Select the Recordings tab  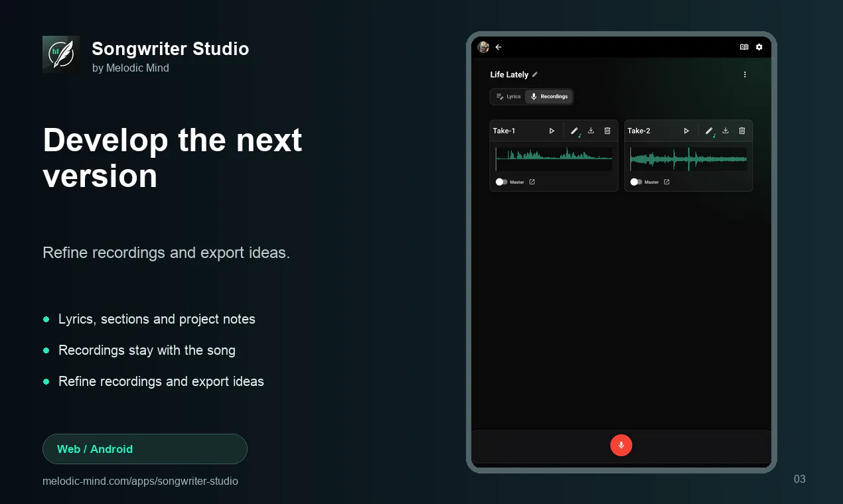[548, 97]
